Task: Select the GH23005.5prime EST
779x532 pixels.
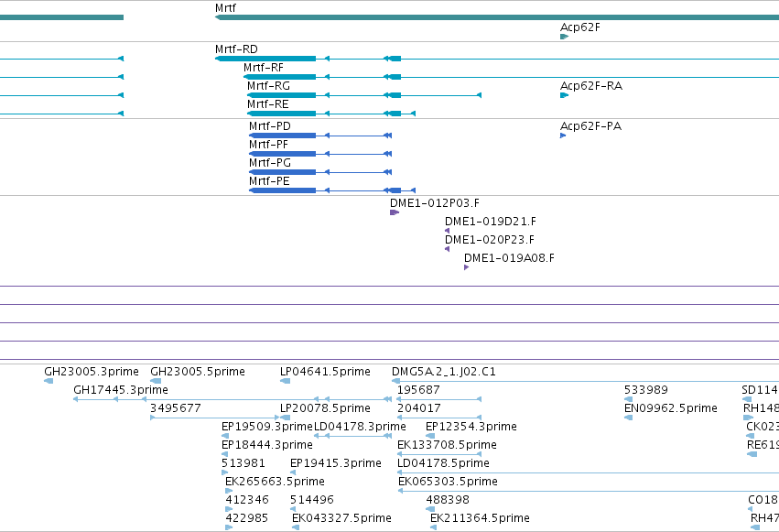Action: [x=156, y=381]
